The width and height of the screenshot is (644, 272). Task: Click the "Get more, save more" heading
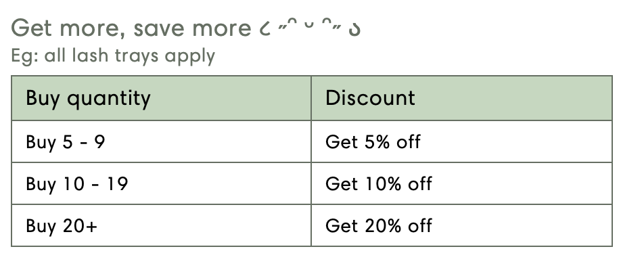(x=132, y=28)
